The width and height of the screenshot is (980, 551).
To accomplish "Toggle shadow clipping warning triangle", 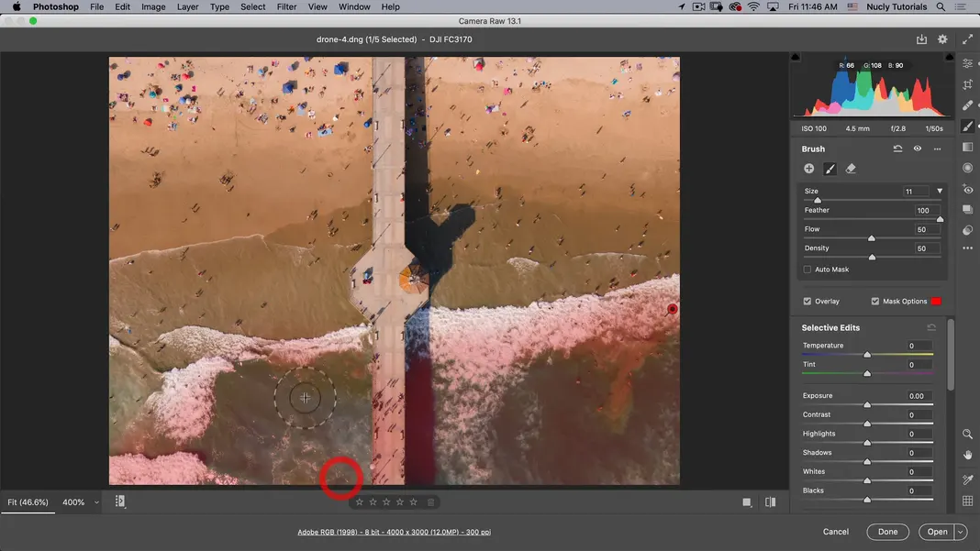I will (x=795, y=57).
